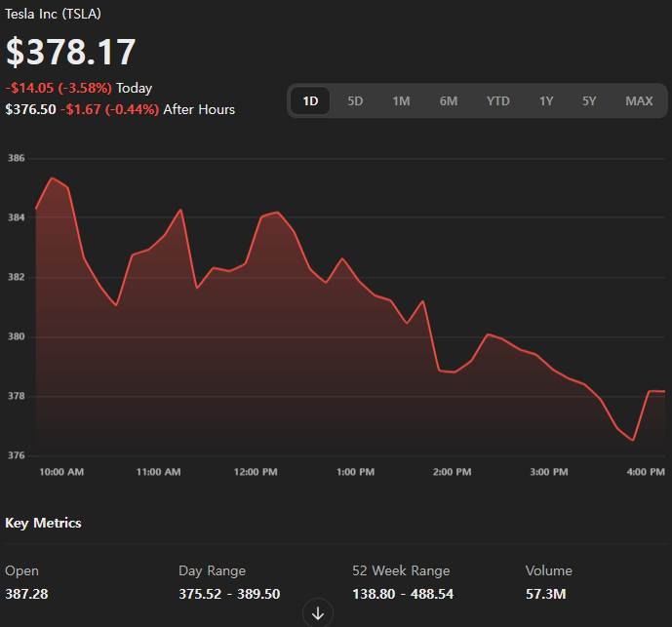The image size is (672, 627).
Task: Click the 384 y-axis label
Action: coord(17,217)
